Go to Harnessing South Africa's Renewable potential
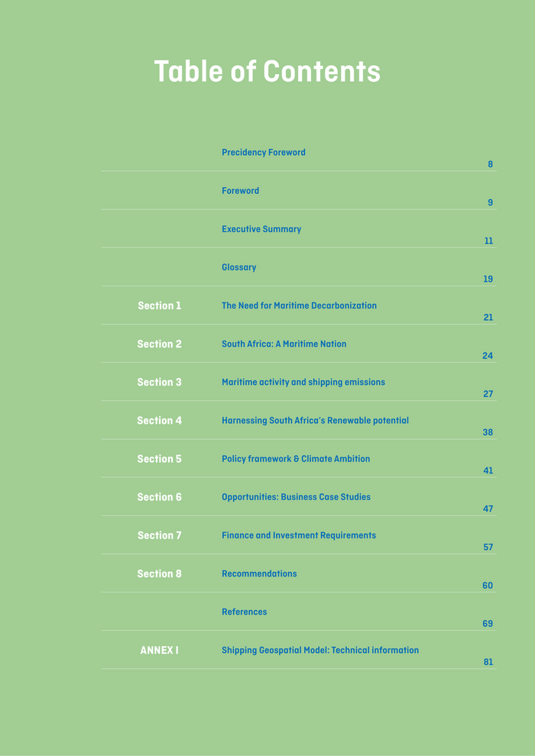Image resolution: width=535 pixels, height=756 pixels. [315, 421]
